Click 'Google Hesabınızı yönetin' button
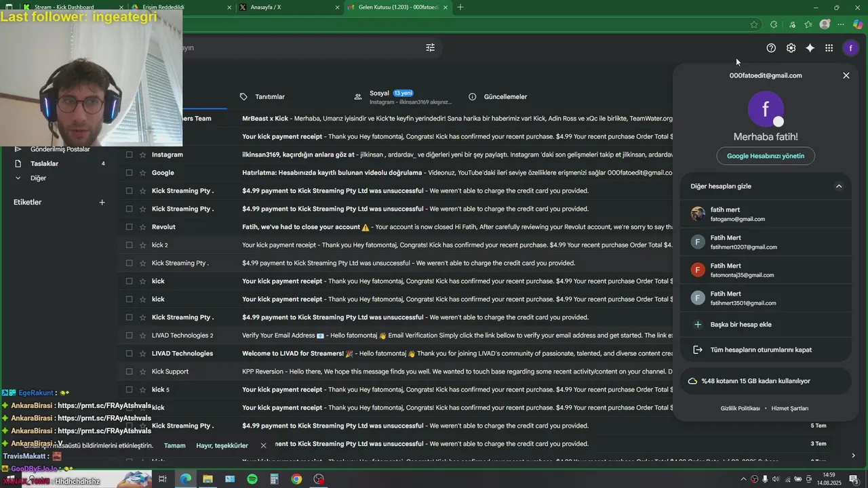 pos(766,156)
